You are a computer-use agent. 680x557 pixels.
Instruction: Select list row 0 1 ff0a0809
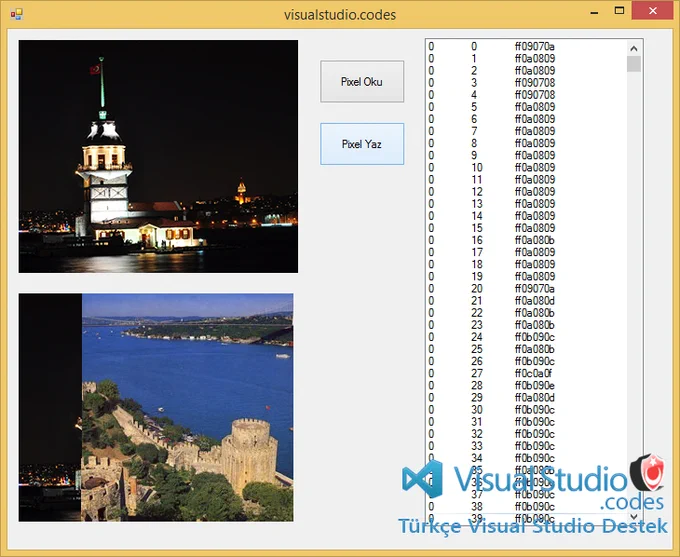pos(526,59)
